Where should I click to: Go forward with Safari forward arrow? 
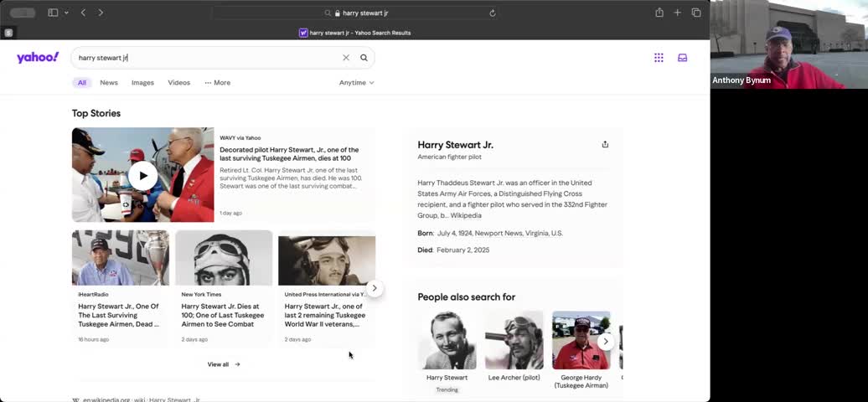coord(101,13)
